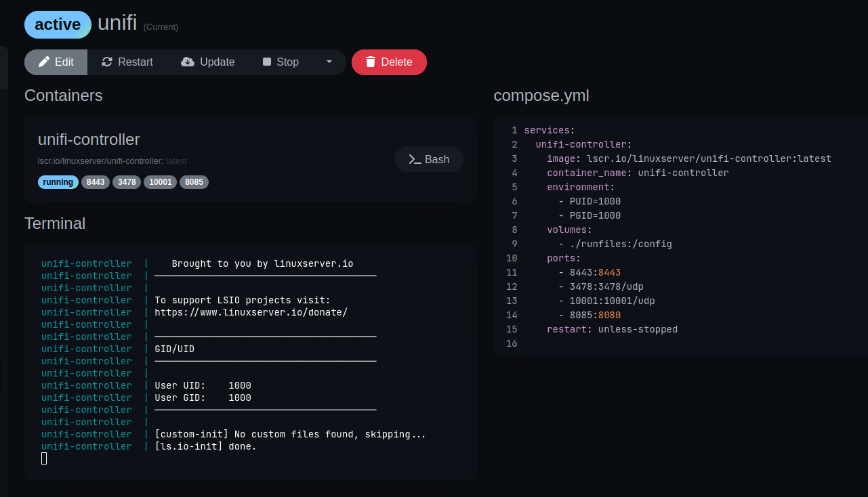The height and width of the screenshot is (497, 868).
Task: Click 'Brought to you by linuxserver.io' terminal line
Action: [x=262, y=263]
